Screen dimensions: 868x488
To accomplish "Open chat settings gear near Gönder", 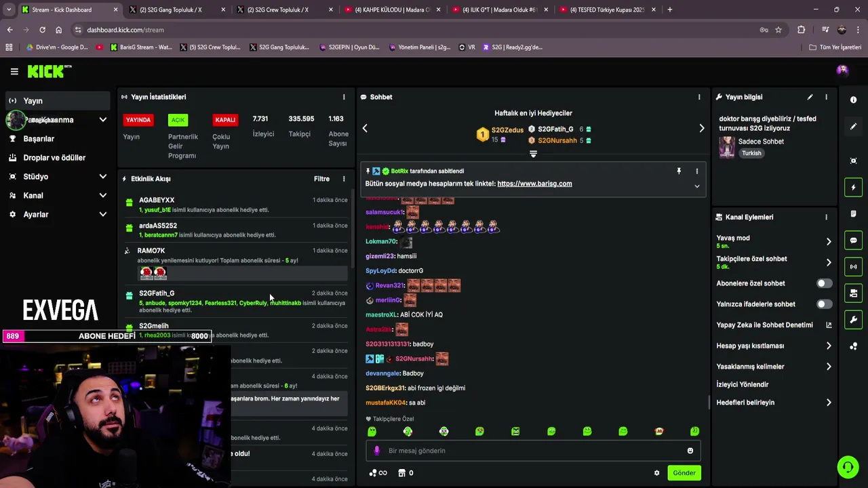I will click(x=656, y=473).
